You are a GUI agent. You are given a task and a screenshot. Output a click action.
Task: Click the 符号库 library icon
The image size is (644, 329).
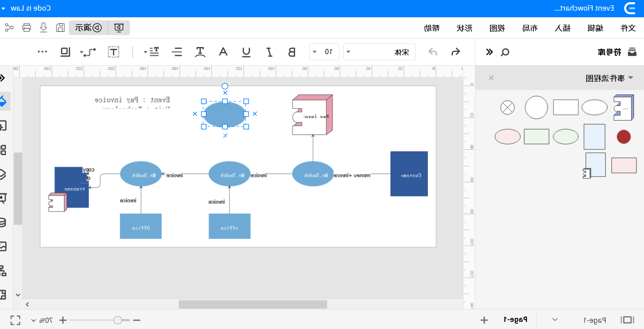(x=632, y=52)
